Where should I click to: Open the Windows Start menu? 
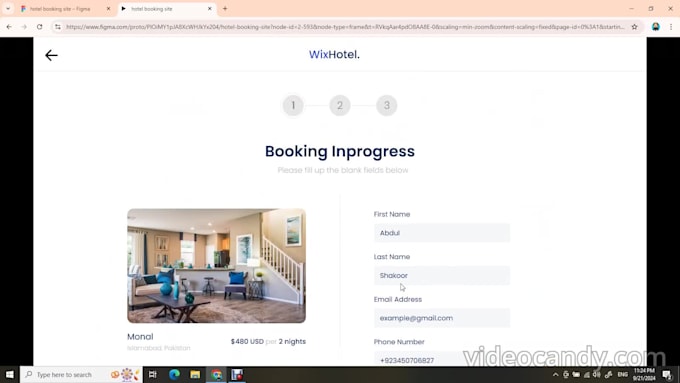pos(10,374)
